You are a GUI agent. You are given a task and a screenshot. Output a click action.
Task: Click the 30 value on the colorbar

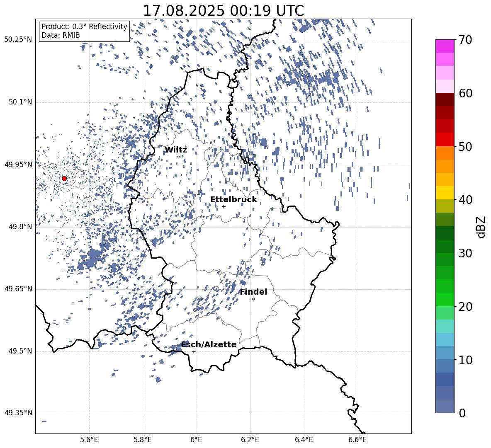pyautogui.click(x=465, y=253)
